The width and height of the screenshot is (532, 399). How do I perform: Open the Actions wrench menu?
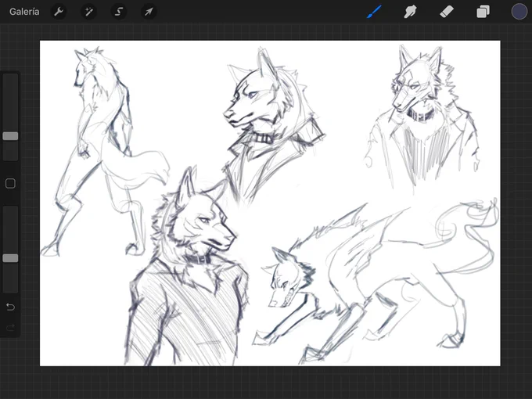pyautogui.click(x=59, y=12)
